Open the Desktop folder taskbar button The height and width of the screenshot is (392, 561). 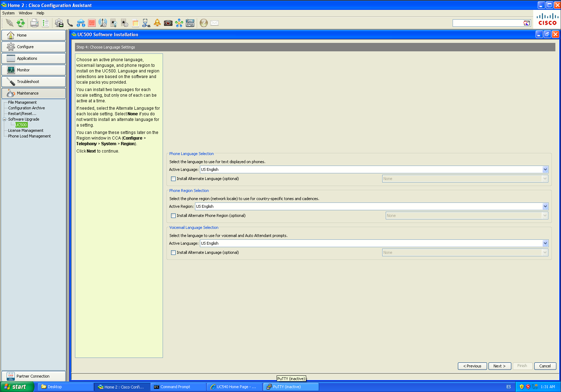click(65, 387)
